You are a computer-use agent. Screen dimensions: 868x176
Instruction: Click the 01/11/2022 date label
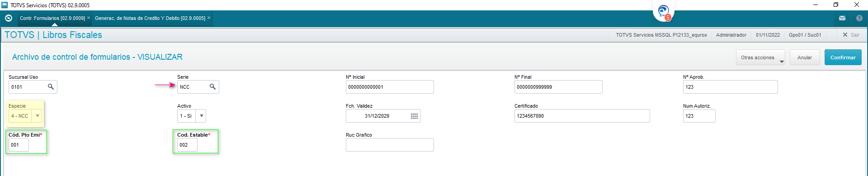[x=768, y=35]
